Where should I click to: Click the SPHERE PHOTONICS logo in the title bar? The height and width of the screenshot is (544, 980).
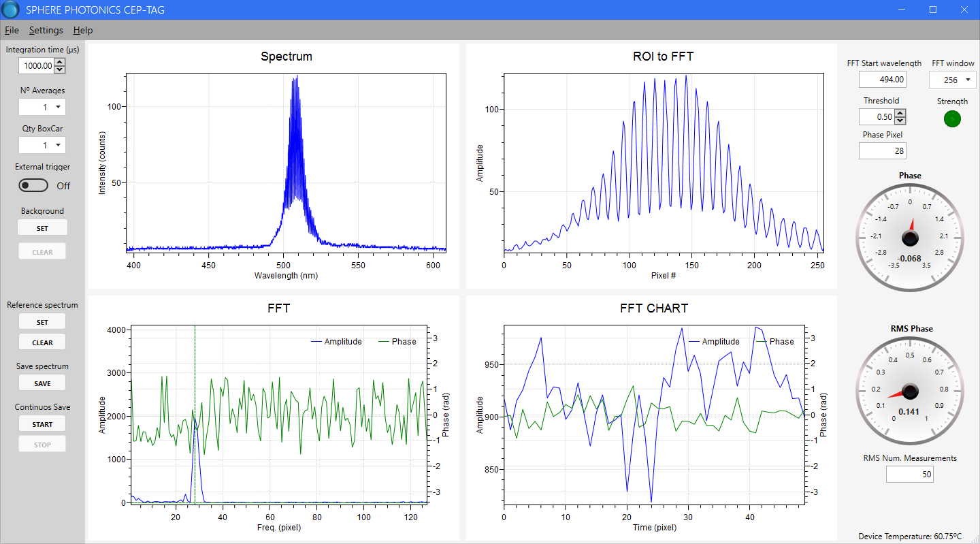tap(10, 10)
